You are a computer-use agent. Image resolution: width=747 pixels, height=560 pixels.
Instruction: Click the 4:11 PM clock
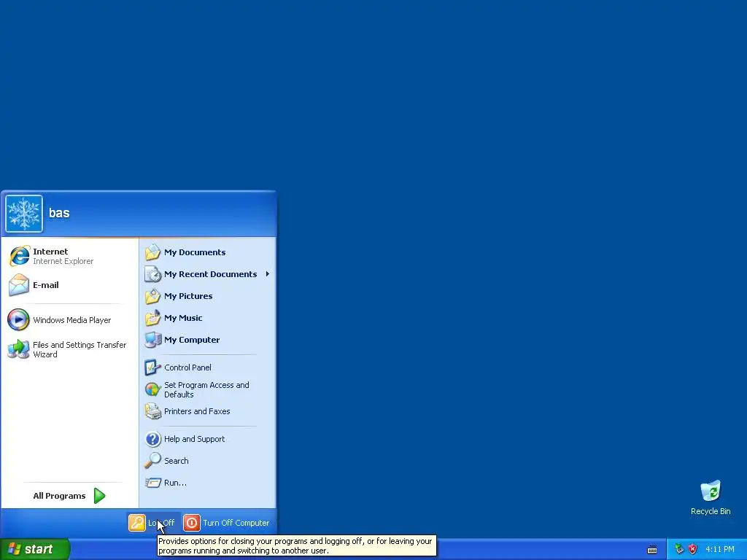coord(720,549)
